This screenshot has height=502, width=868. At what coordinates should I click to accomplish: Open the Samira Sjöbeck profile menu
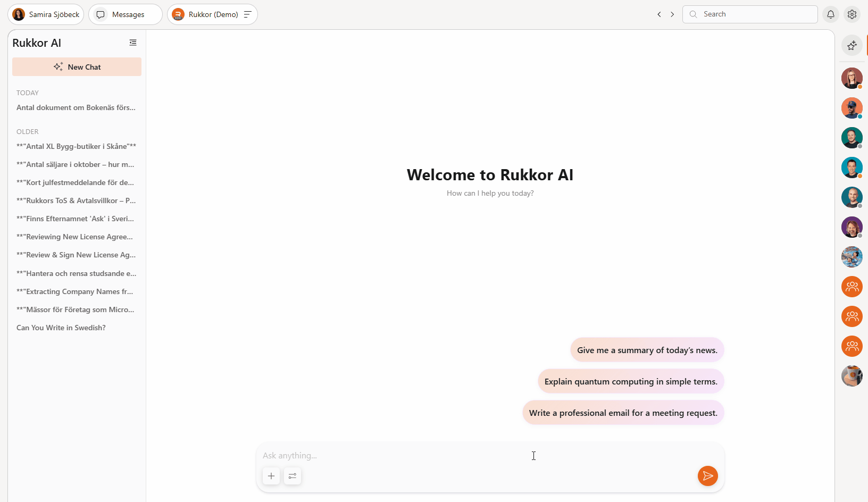click(x=46, y=14)
